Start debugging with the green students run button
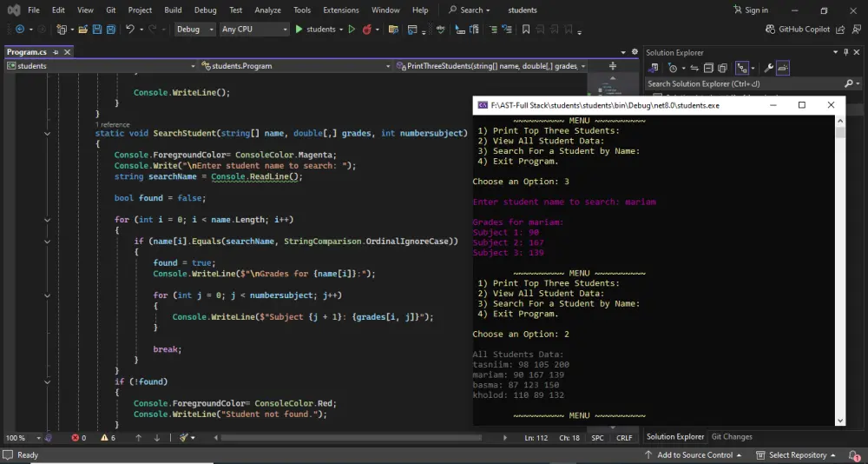 click(315, 30)
